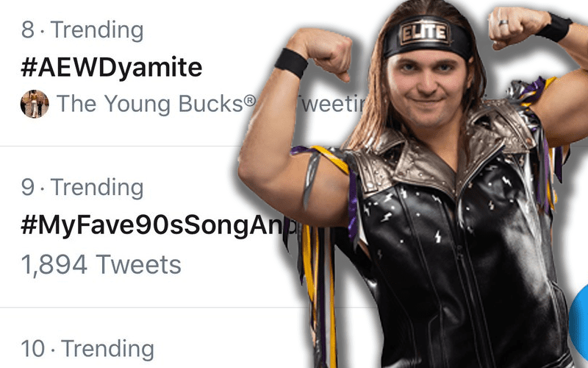
Task: Click the black wristband on the left arm
Action: pos(291,62)
